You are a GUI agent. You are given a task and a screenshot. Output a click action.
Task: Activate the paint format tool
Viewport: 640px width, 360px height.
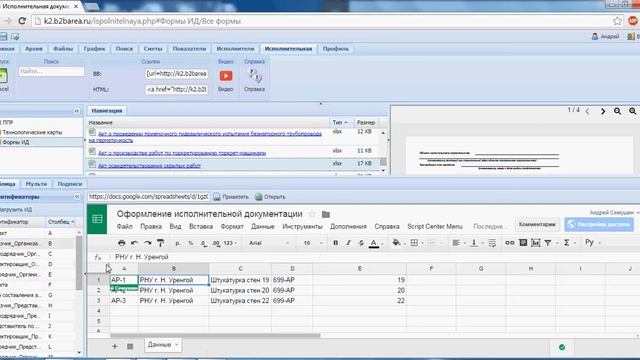pos(160,243)
